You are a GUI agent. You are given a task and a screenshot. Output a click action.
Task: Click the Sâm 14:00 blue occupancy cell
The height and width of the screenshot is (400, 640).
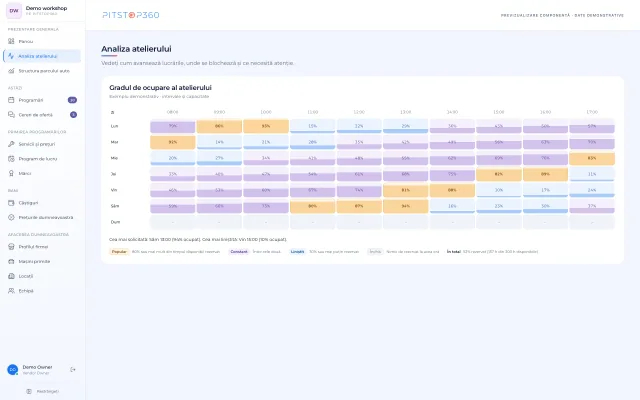452,206
